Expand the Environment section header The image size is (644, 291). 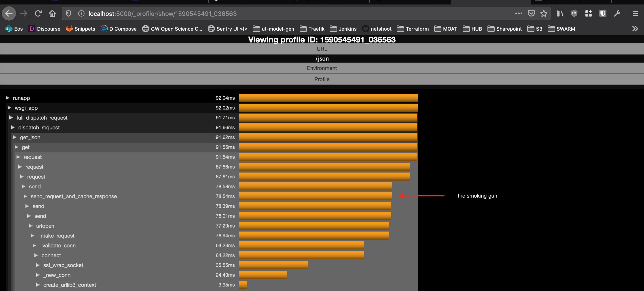click(322, 68)
